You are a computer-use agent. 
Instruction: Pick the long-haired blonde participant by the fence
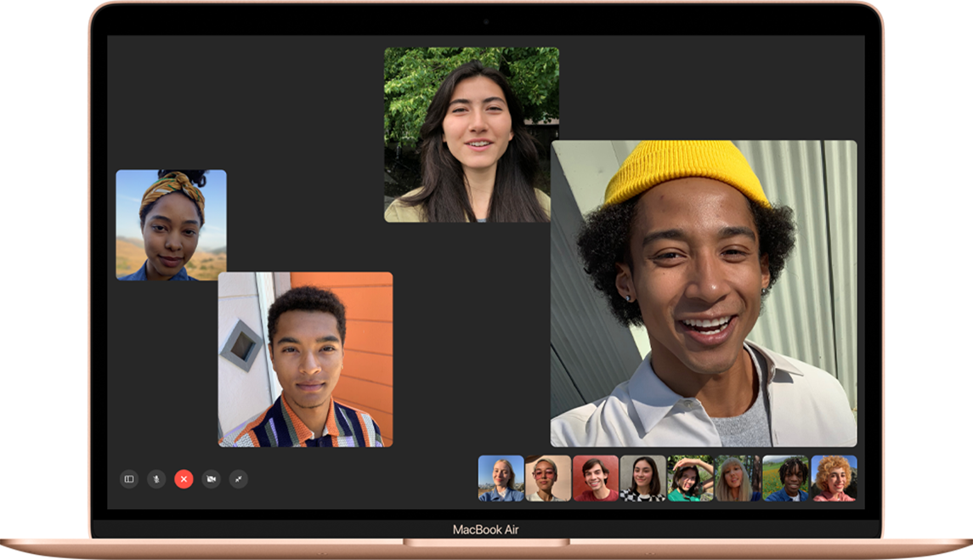(x=738, y=478)
